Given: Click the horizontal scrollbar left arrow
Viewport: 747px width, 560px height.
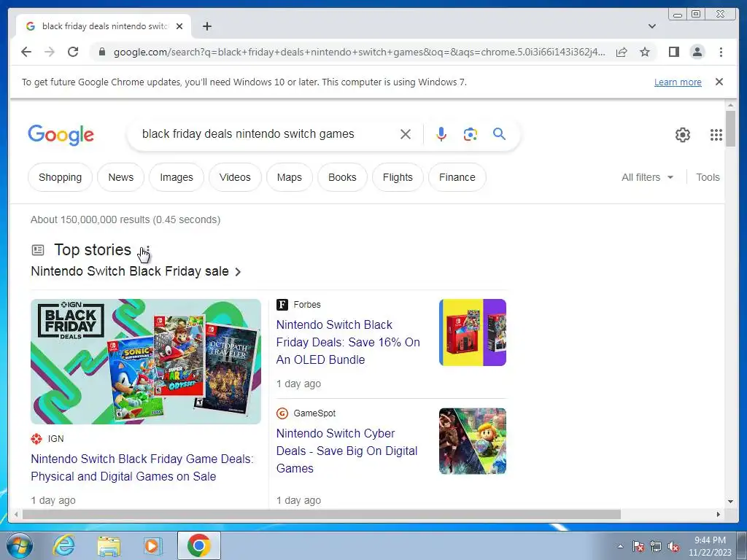Looking at the screenshot, I should click(16, 514).
